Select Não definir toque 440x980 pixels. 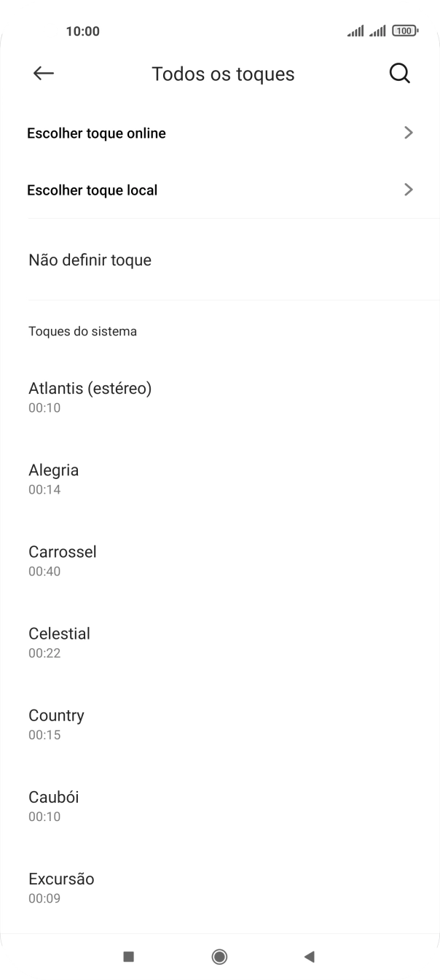point(90,260)
